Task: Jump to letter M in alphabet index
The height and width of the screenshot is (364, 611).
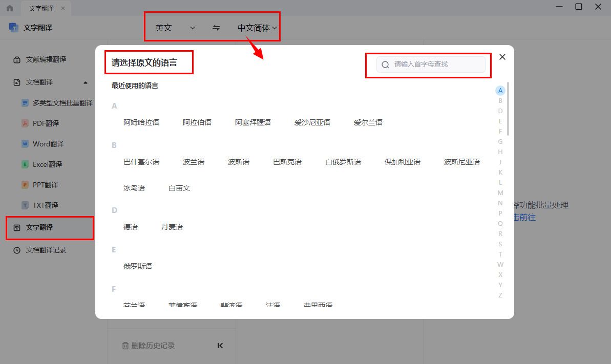Action: click(x=500, y=193)
